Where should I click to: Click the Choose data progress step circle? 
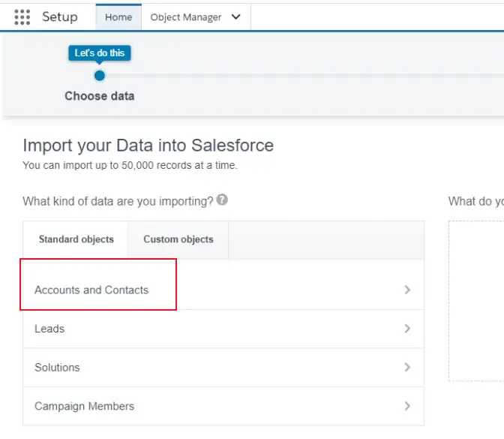(x=100, y=76)
